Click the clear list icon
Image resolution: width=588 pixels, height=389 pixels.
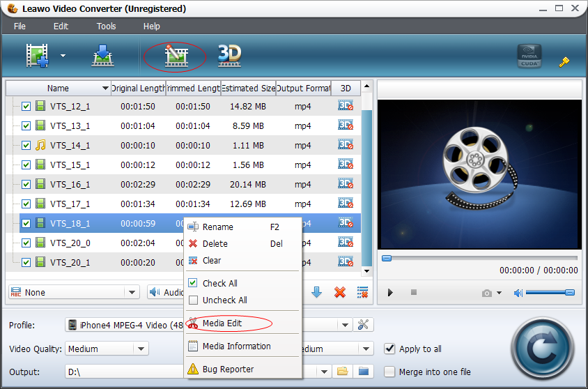pyautogui.click(x=362, y=292)
